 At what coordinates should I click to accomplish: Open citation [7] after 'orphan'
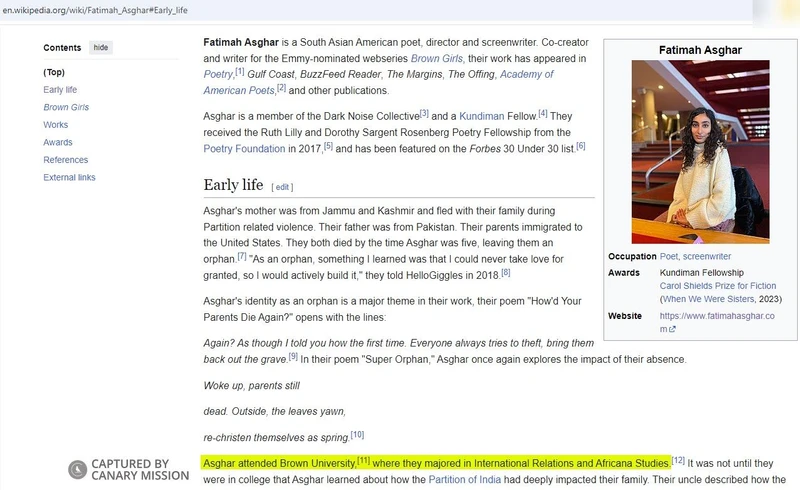tap(242, 256)
